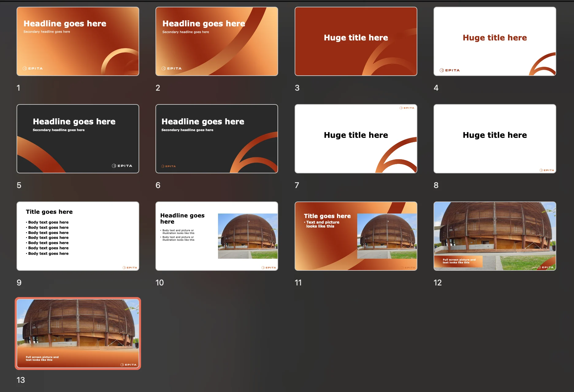This screenshot has height=392, width=574.
Task: Click slide number label 13
Action: tap(21, 380)
